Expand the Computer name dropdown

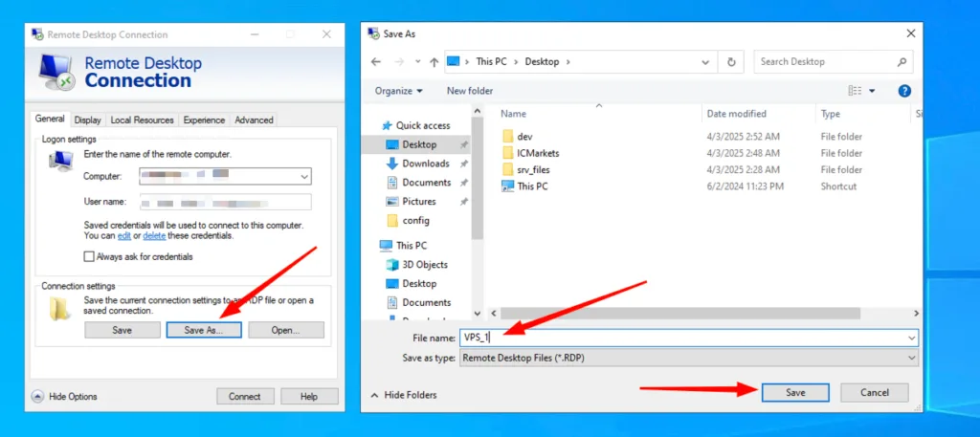tap(304, 177)
